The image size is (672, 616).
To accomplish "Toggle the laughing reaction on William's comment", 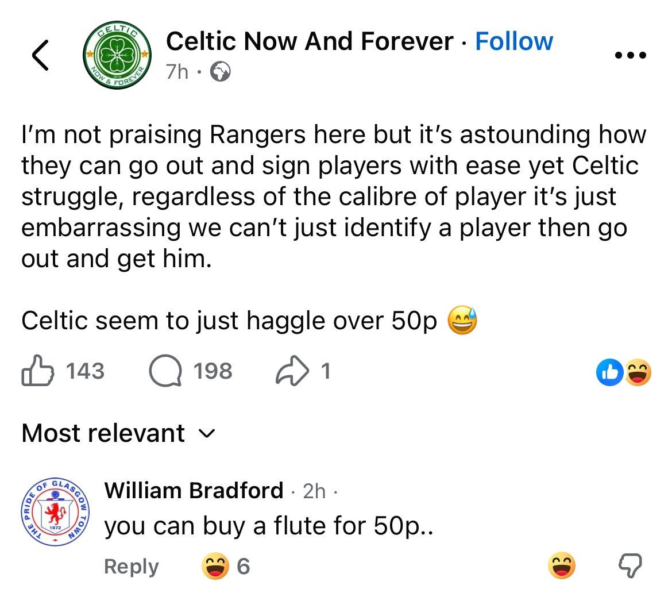I will pos(562,567).
